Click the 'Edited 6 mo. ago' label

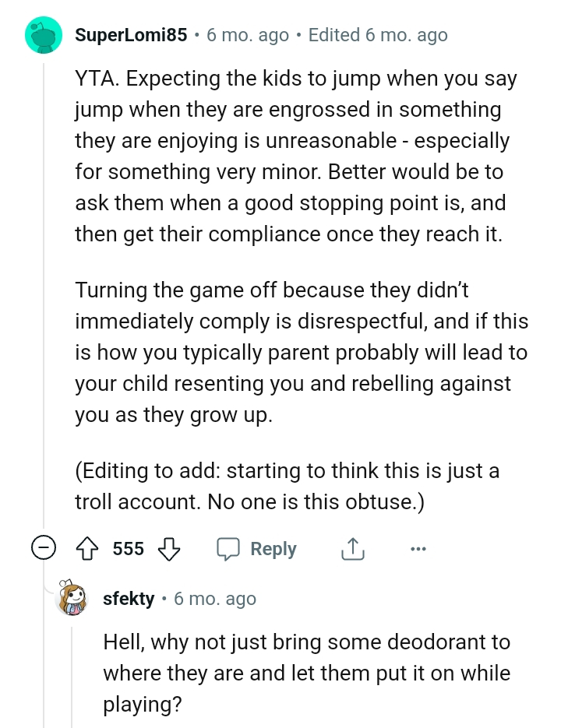[x=378, y=34]
